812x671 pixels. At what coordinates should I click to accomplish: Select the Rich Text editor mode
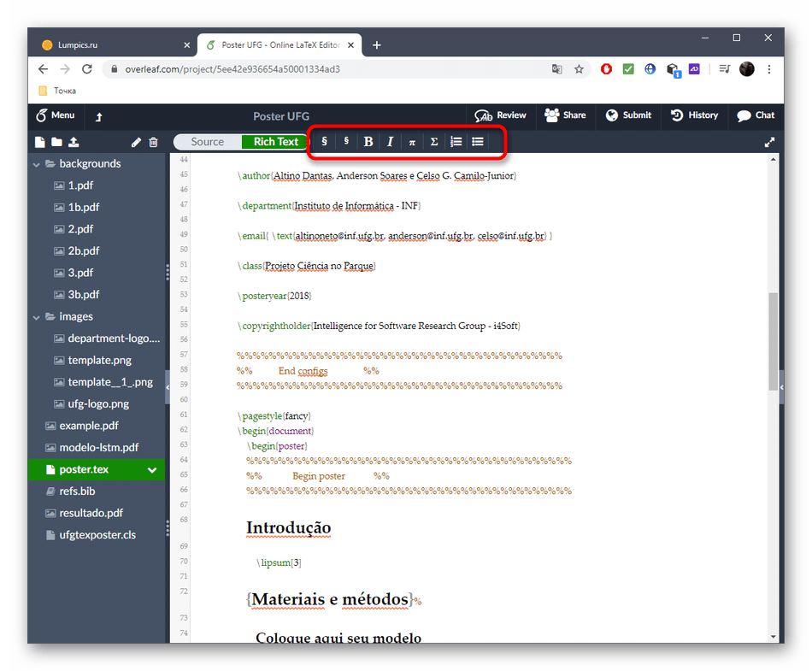coord(276,142)
